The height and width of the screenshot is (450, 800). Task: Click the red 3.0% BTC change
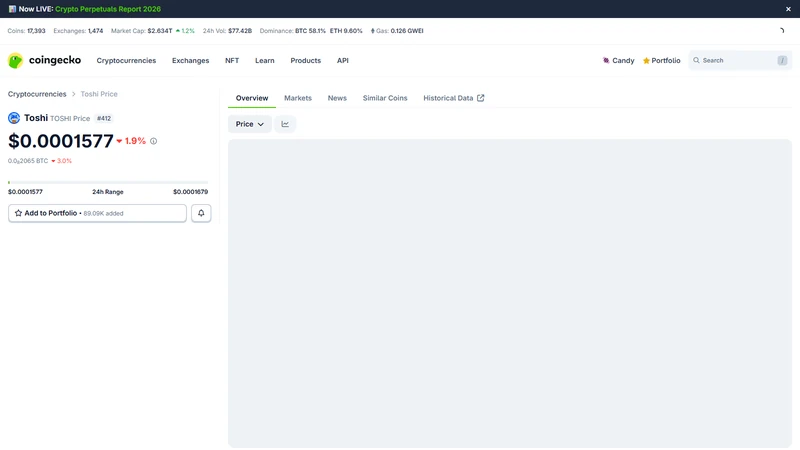coord(61,161)
